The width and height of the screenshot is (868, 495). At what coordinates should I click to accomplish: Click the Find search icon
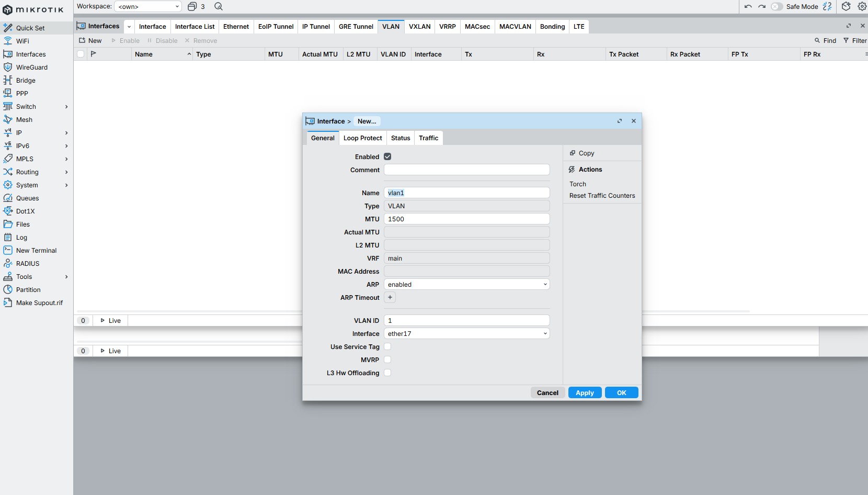pyautogui.click(x=817, y=40)
